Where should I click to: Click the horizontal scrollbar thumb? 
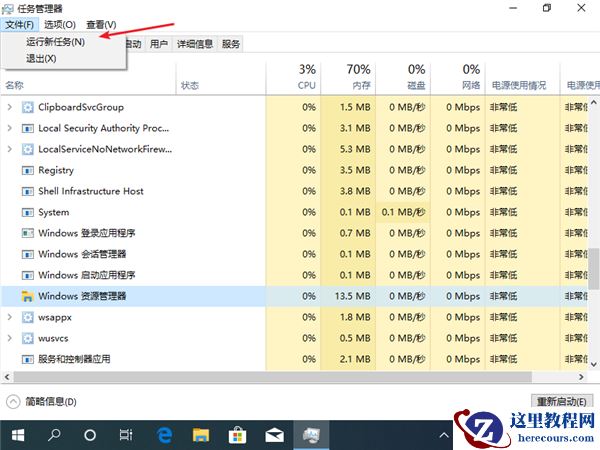point(273,377)
